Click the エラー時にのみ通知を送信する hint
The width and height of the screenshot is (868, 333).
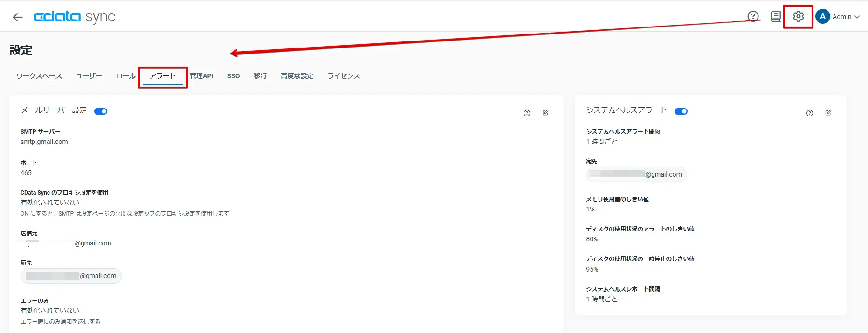coord(60,322)
